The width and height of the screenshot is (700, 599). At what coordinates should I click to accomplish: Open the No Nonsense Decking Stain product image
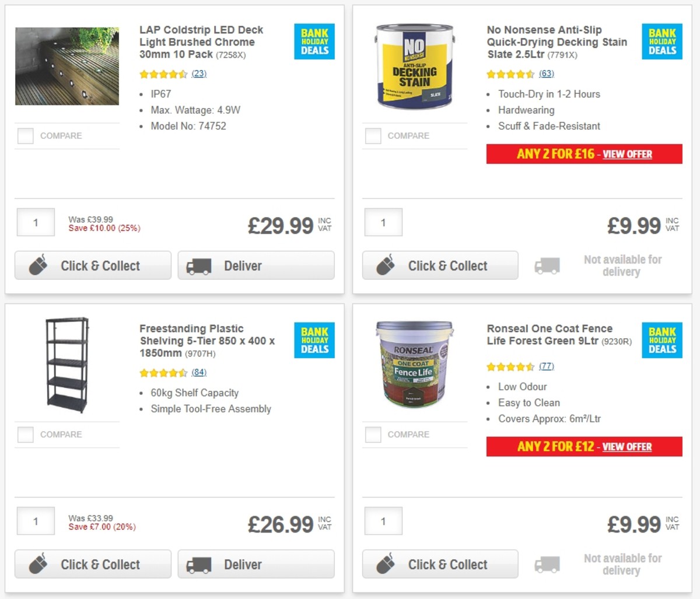point(414,65)
